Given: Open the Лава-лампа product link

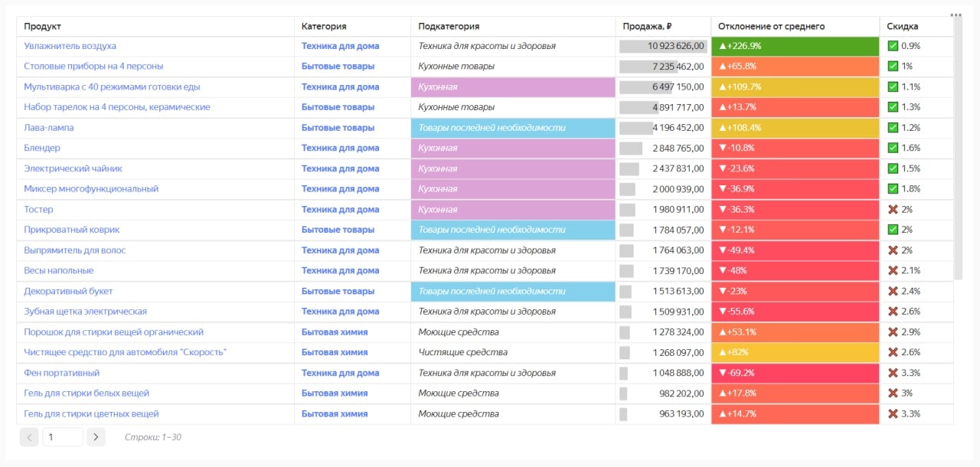Looking at the screenshot, I should [49, 128].
